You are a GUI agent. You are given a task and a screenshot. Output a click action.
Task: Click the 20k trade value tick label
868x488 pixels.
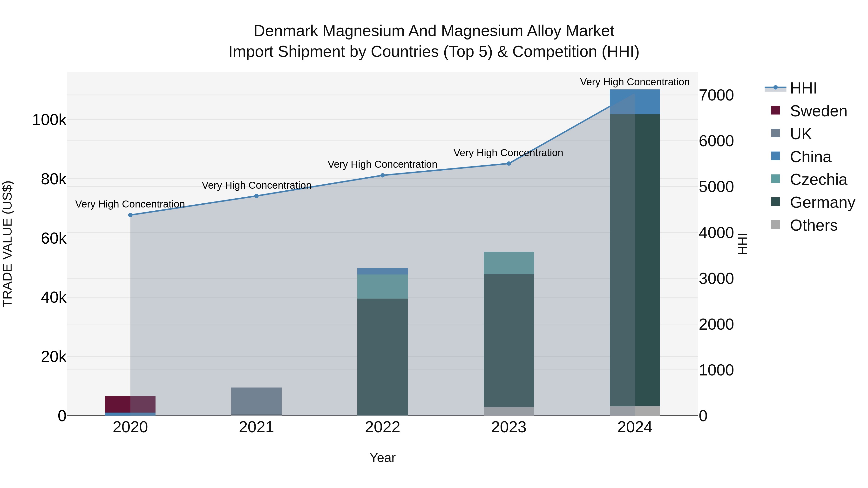click(x=54, y=357)
